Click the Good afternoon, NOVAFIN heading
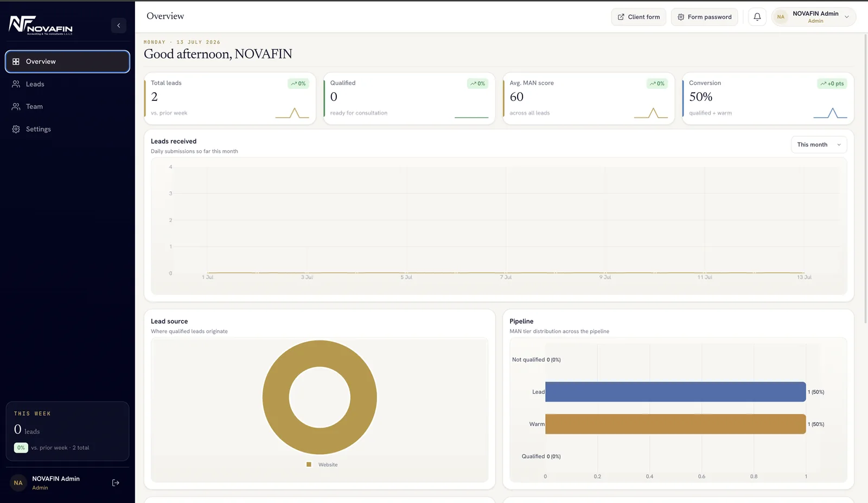 tap(218, 54)
